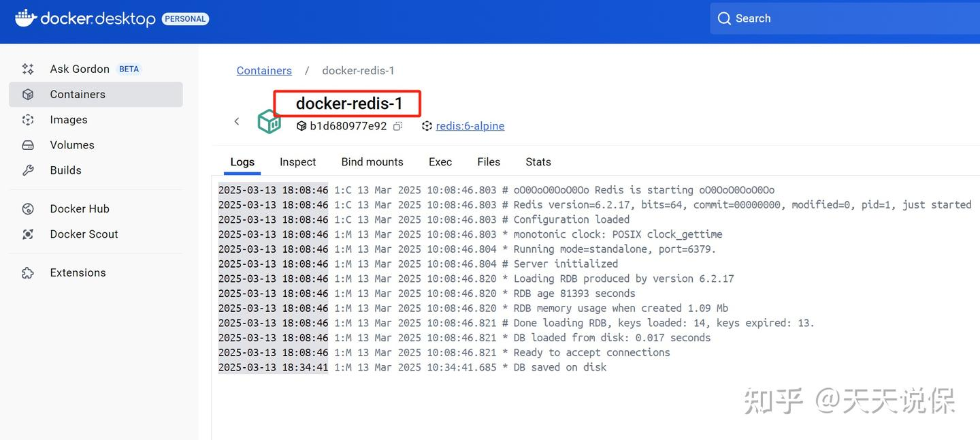The image size is (980, 440).
Task: Follow the redis:6-alpine image link
Action: tap(469, 125)
